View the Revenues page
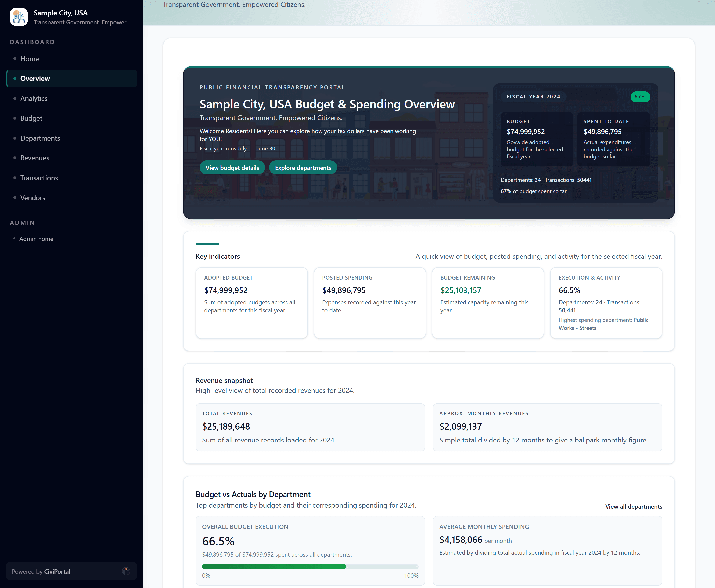715x588 pixels. (x=35, y=158)
